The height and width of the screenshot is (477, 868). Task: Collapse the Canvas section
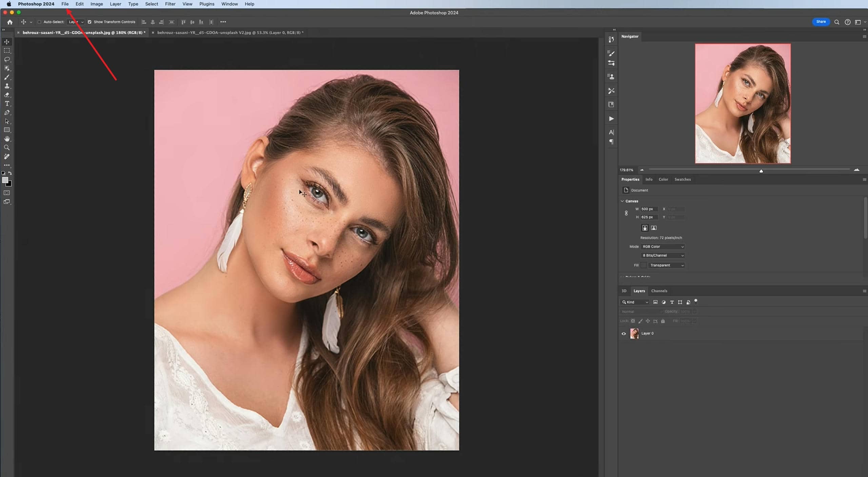(x=622, y=201)
